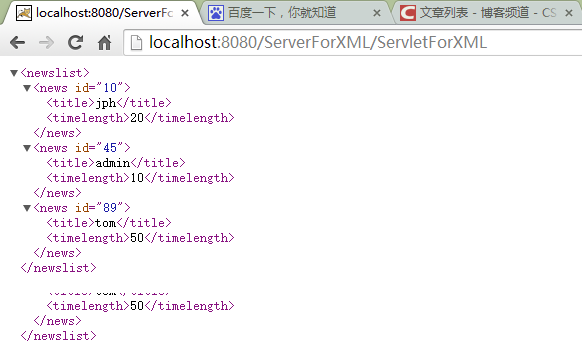Close the Baidu tab
This screenshot has height=361, width=582.
tap(377, 13)
